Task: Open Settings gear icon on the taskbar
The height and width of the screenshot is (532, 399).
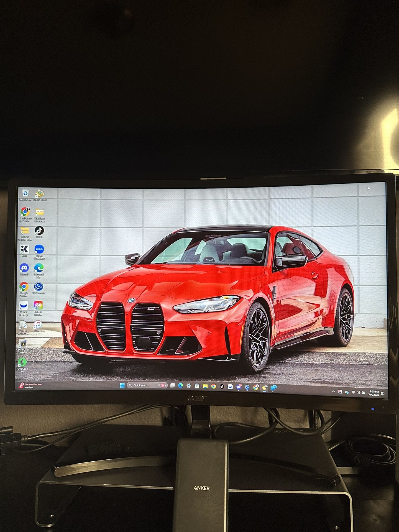Action: pos(189,386)
